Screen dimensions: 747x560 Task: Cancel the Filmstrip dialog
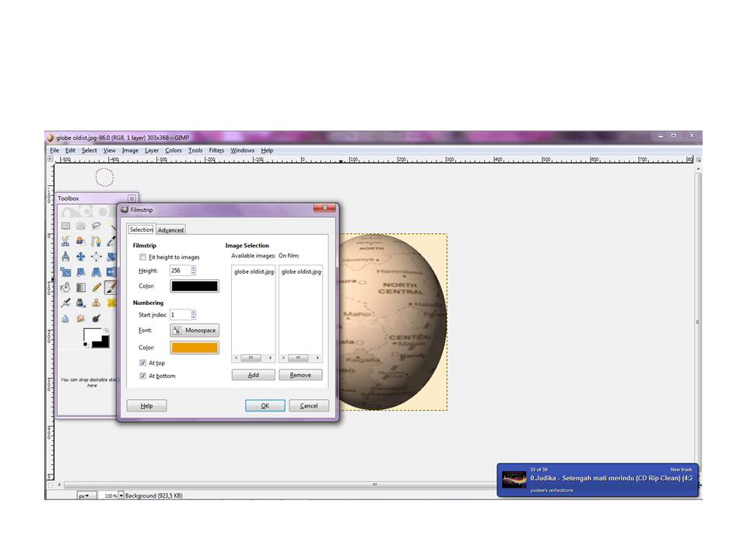tap(309, 406)
